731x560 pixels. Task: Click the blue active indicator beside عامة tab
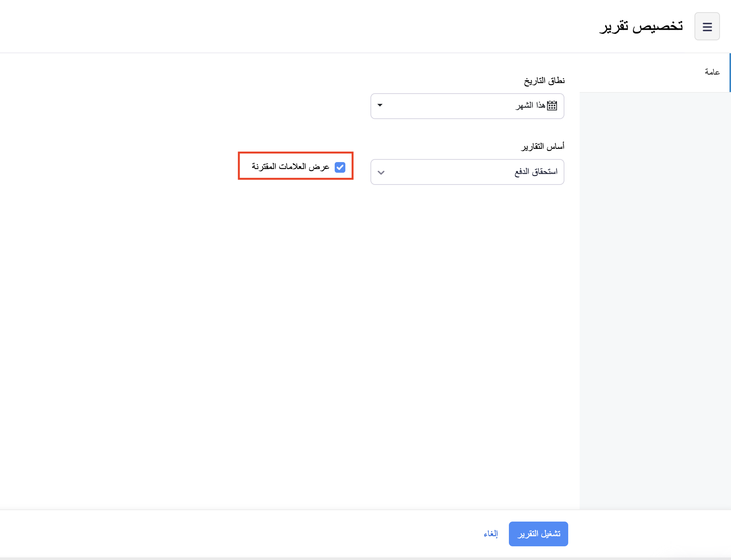(729, 72)
